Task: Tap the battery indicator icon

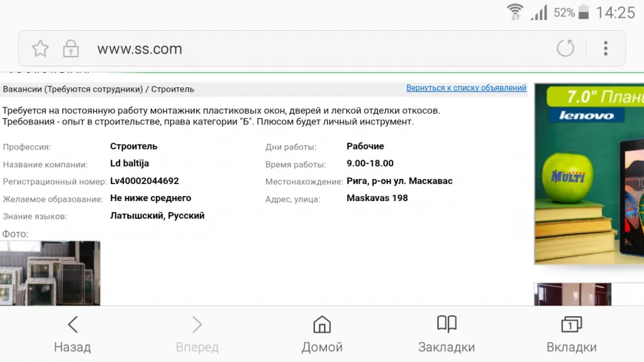Action: 584,12
